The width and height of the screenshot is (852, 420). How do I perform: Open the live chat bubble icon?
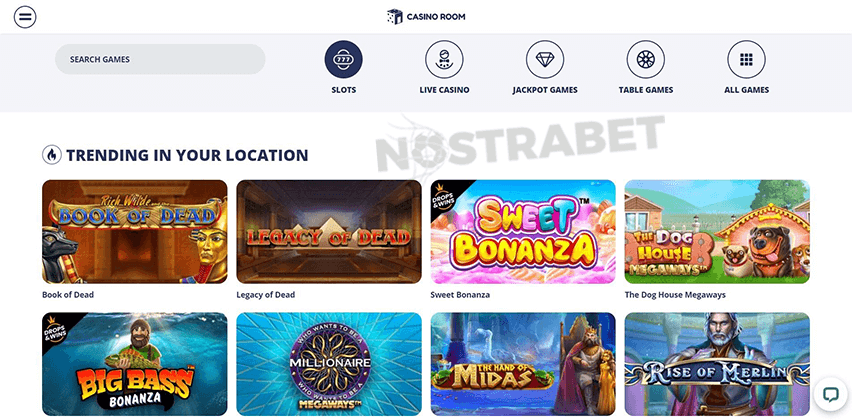tap(830, 394)
